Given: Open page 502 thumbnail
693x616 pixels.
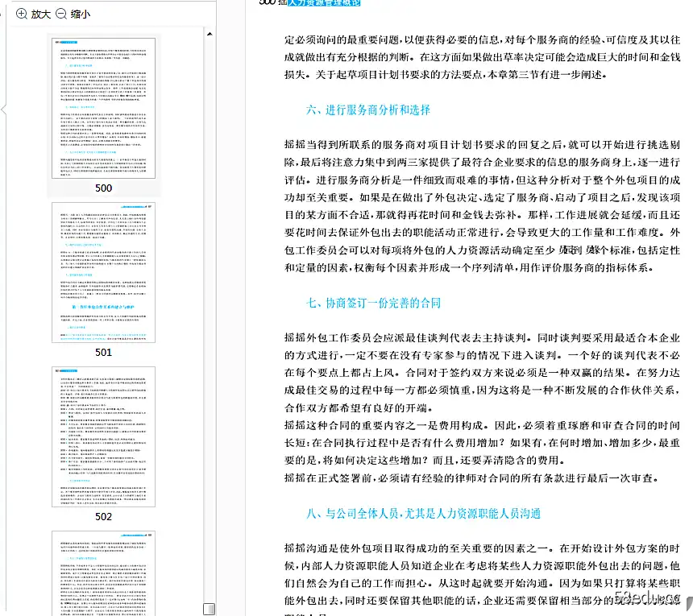Looking at the screenshot, I should tap(103, 436).
